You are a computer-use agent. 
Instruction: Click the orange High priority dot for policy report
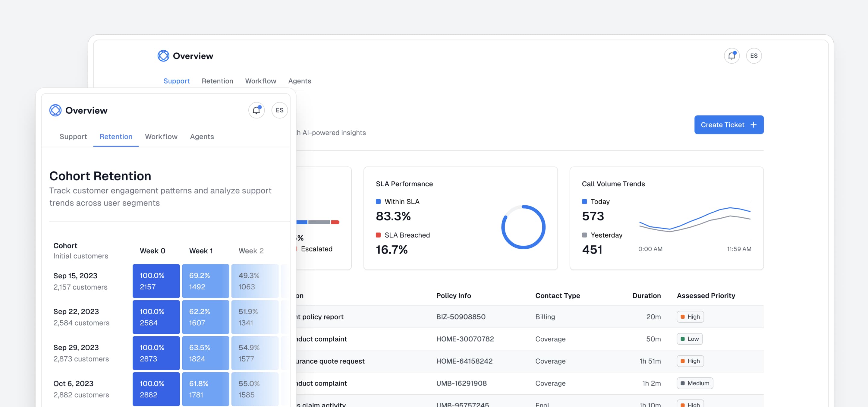coord(683,317)
